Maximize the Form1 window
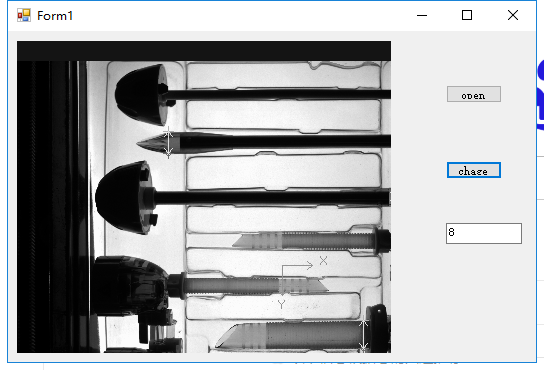The width and height of the screenshot is (544, 370). [x=467, y=15]
